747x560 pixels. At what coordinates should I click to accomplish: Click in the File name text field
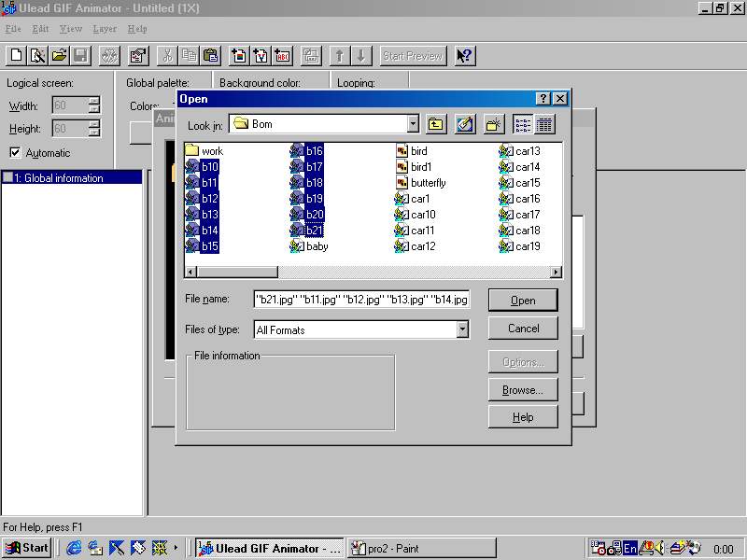click(x=361, y=300)
